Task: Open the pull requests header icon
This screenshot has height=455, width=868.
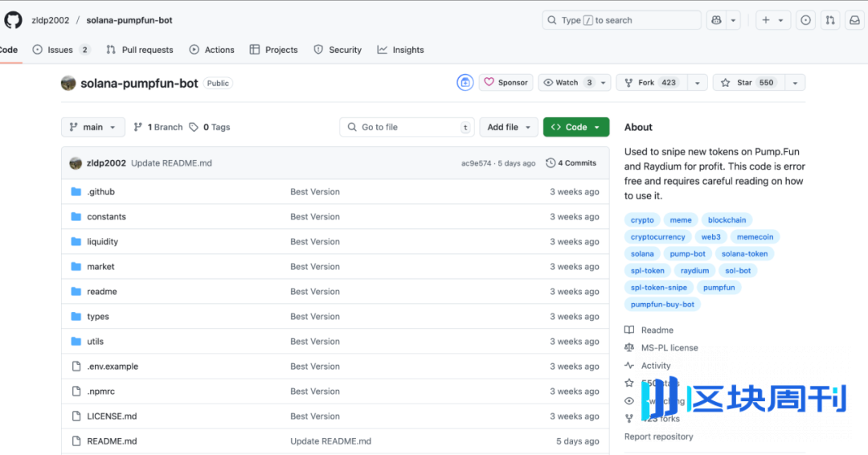Action: pos(830,20)
